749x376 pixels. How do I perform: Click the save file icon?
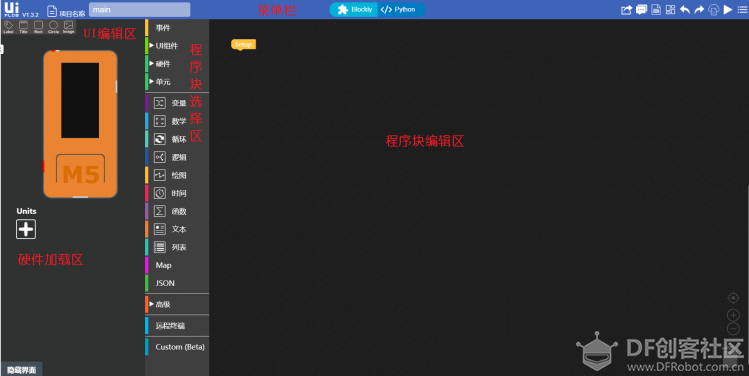coord(656,10)
